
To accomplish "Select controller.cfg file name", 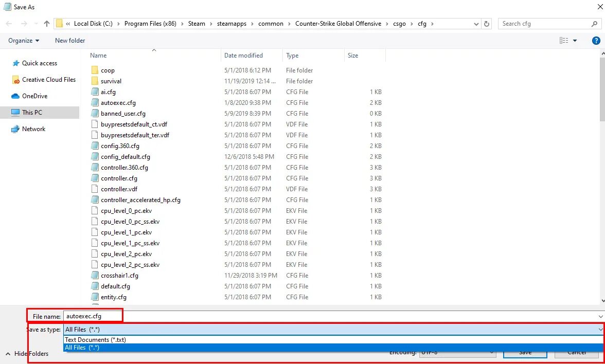I will [x=119, y=178].
